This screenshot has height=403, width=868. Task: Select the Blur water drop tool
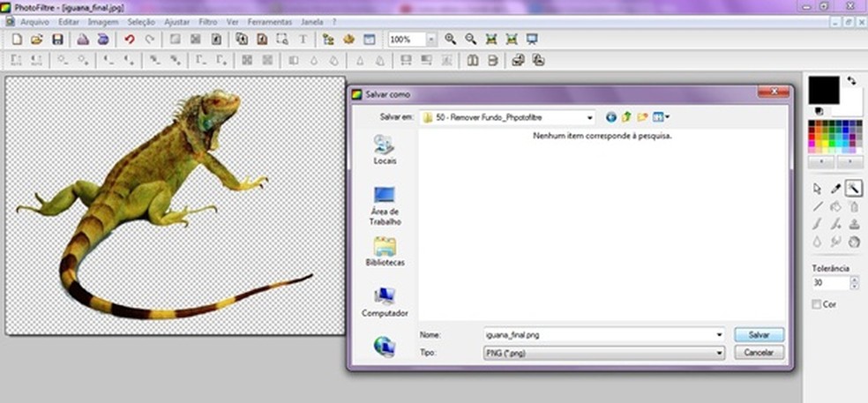818,242
